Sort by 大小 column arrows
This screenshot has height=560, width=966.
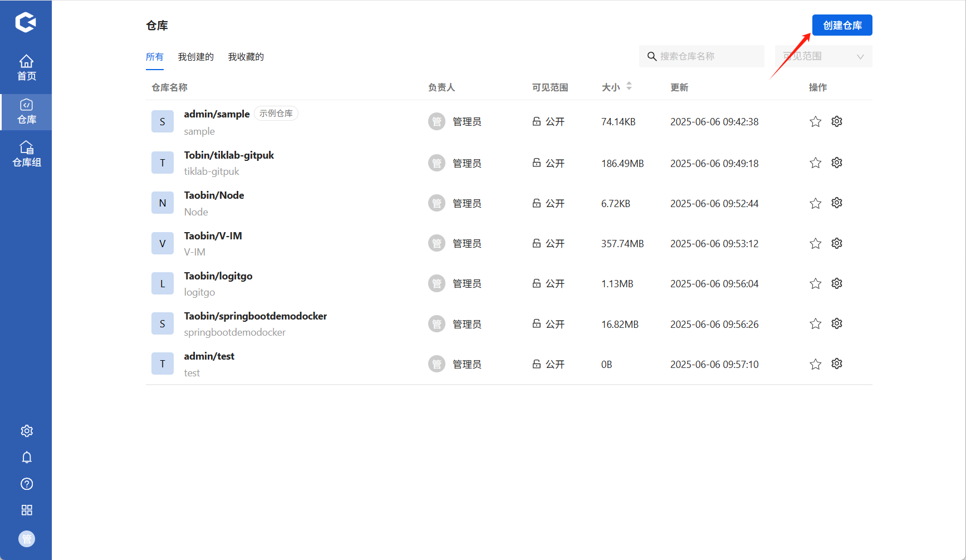coord(629,86)
